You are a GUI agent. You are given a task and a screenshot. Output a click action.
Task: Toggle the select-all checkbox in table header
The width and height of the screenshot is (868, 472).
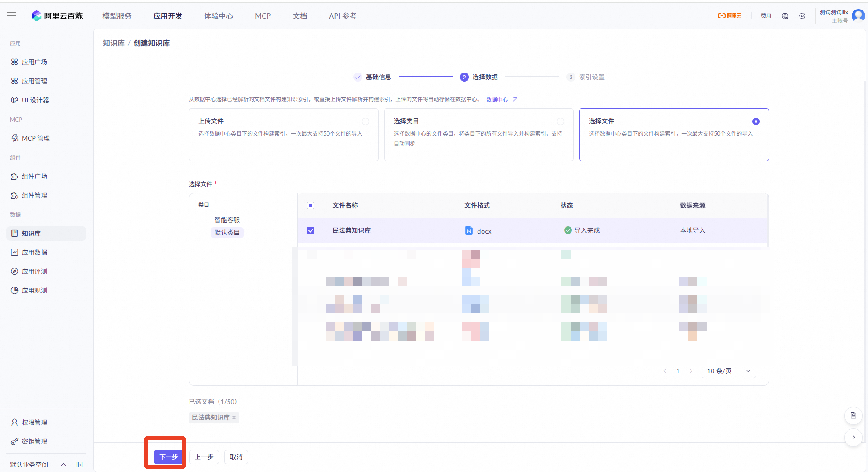pos(311,205)
